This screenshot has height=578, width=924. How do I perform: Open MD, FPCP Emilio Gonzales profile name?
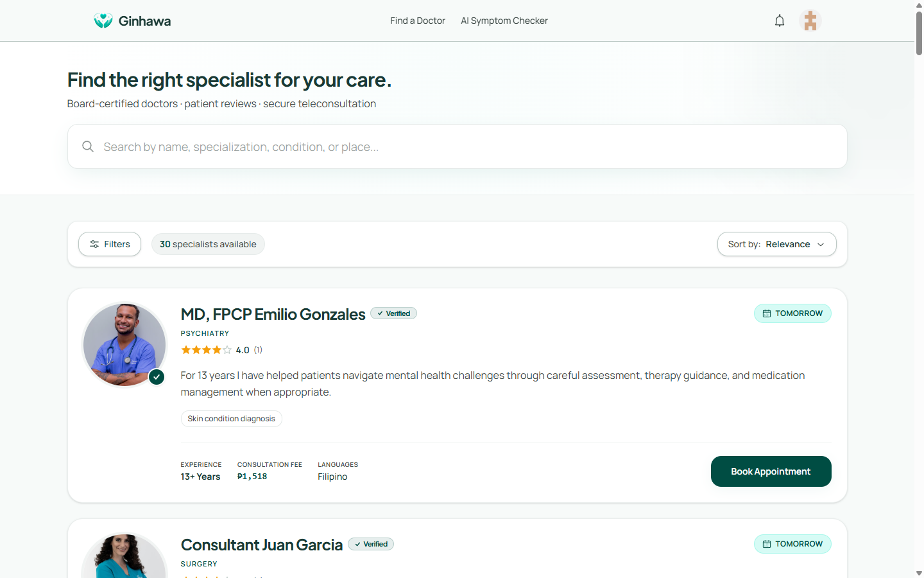click(273, 314)
